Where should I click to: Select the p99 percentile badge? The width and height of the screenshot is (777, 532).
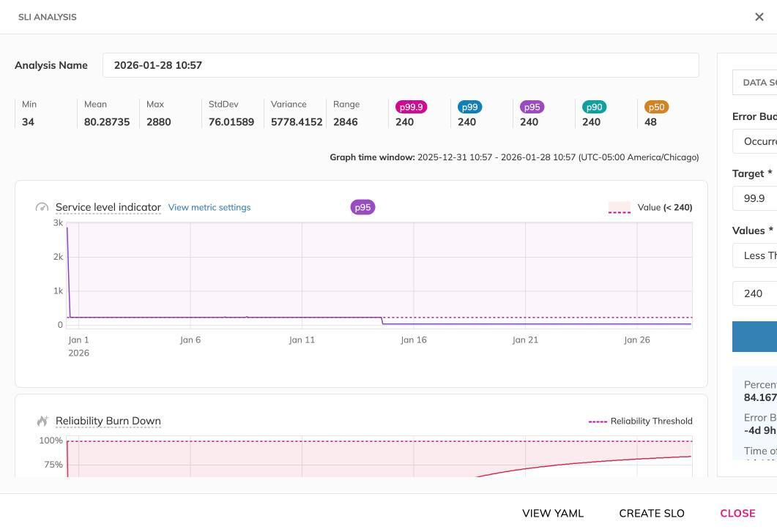coord(469,107)
